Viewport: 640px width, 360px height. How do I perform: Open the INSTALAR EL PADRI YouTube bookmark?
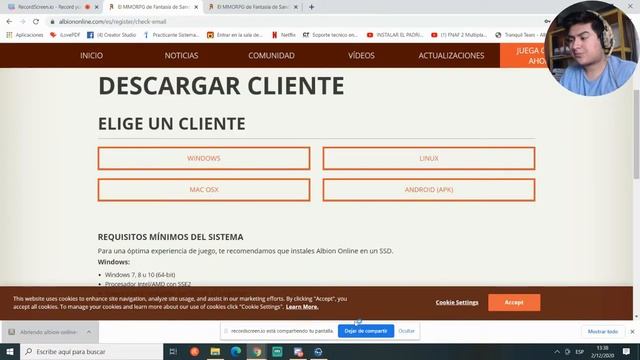395,35
